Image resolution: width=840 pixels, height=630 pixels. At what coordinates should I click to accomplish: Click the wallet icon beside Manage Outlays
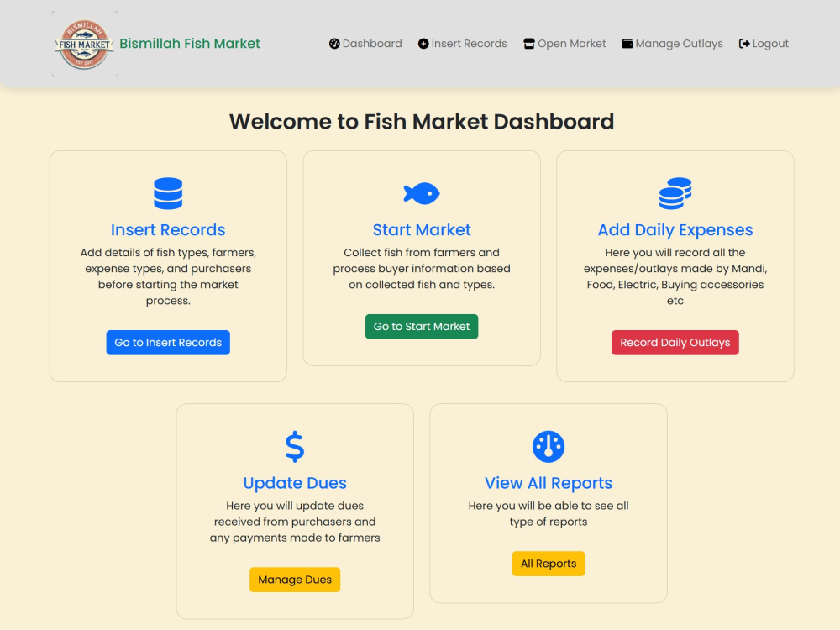tap(627, 44)
